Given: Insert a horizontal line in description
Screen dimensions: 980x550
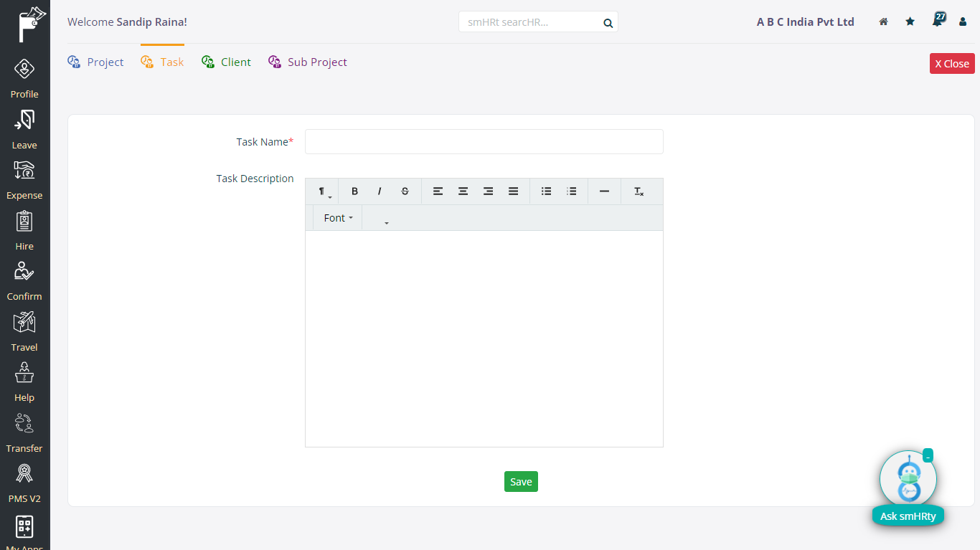Looking at the screenshot, I should click(604, 191).
